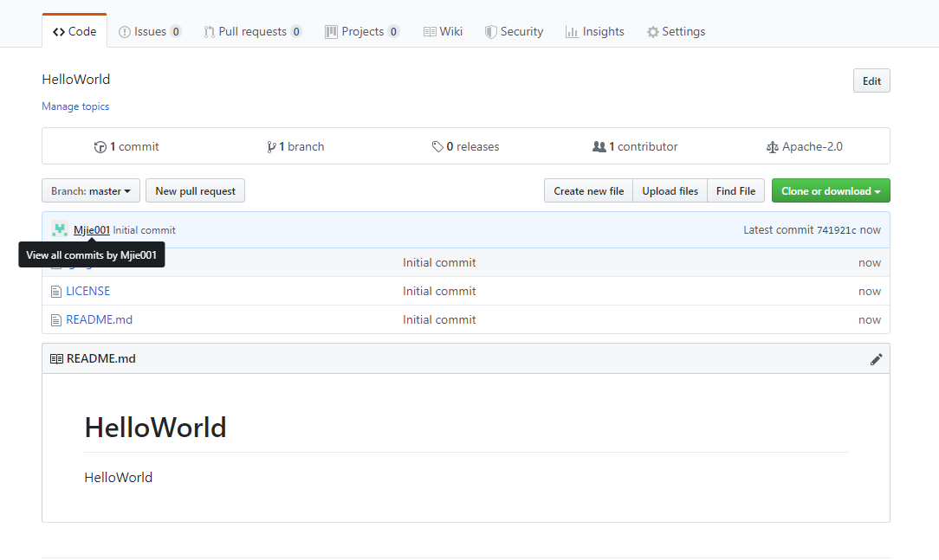Click New pull request button
Image resolution: width=939 pixels, height=560 pixels.
[195, 191]
